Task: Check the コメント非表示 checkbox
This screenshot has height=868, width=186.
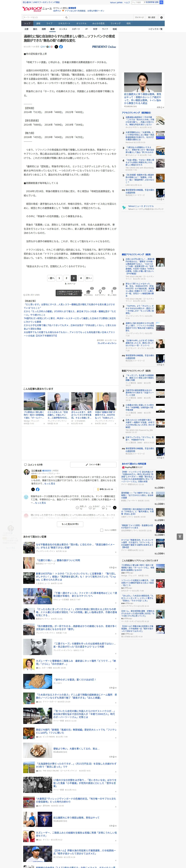Action: [x=102, y=530]
